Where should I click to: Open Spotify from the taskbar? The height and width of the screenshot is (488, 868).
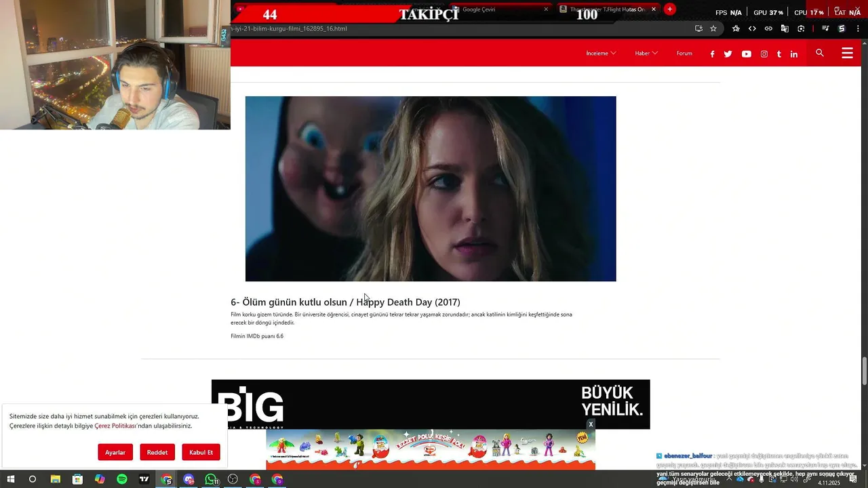122,479
